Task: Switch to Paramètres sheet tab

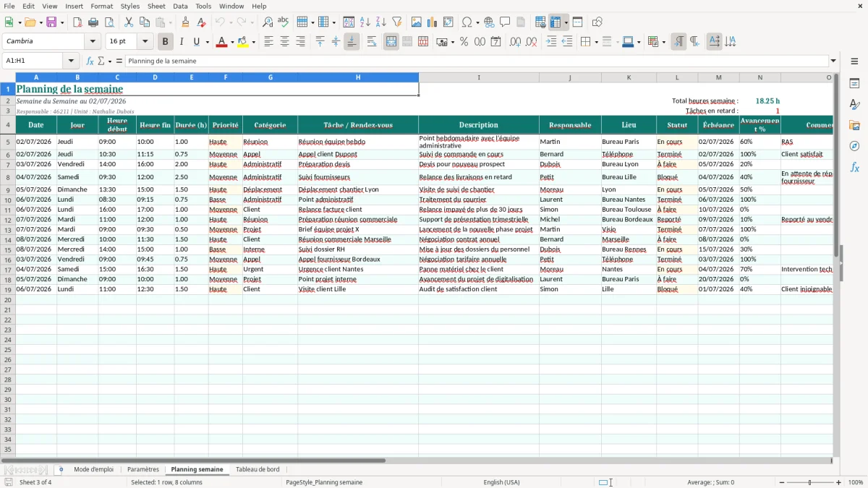Action: click(x=143, y=469)
